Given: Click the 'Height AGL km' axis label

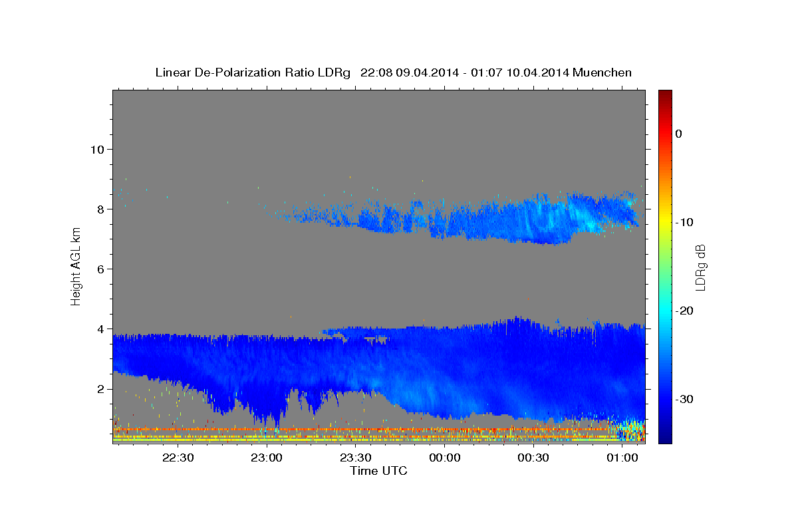Looking at the screenshot, I should pos(76,267).
